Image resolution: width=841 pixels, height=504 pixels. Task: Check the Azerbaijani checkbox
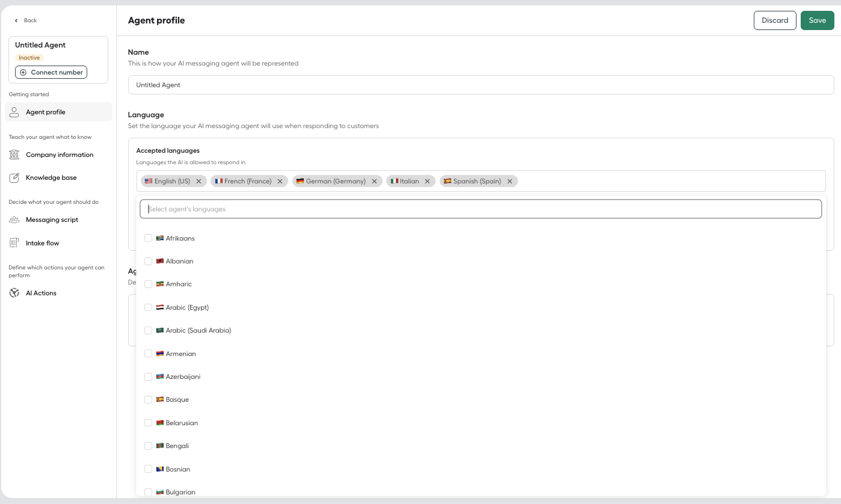tap(148, 376)
